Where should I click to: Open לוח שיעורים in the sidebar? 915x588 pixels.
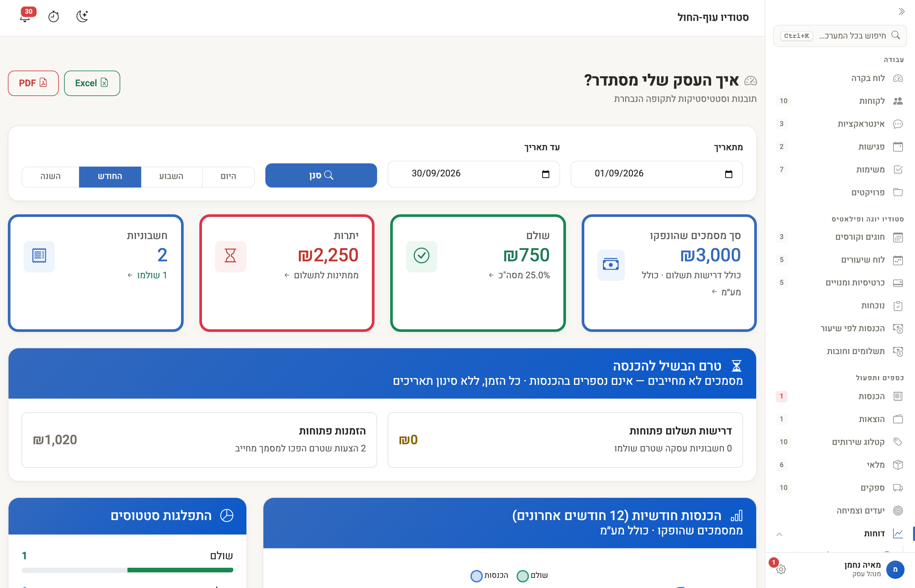pos(840,260)
